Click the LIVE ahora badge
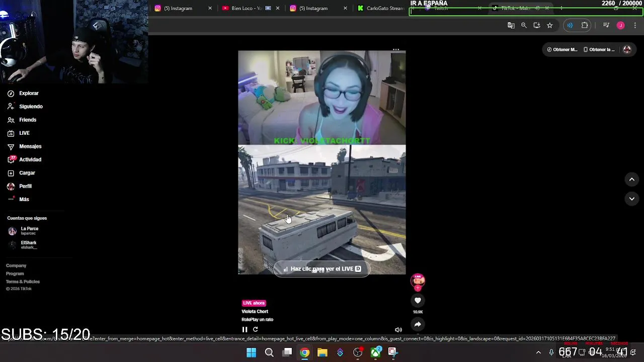 click(254, 303)
